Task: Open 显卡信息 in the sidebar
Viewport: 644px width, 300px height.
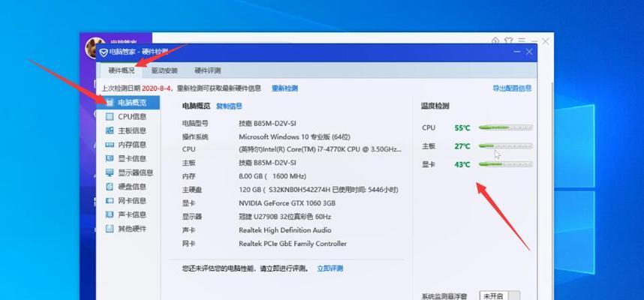Action: click(x=128, y=158)
